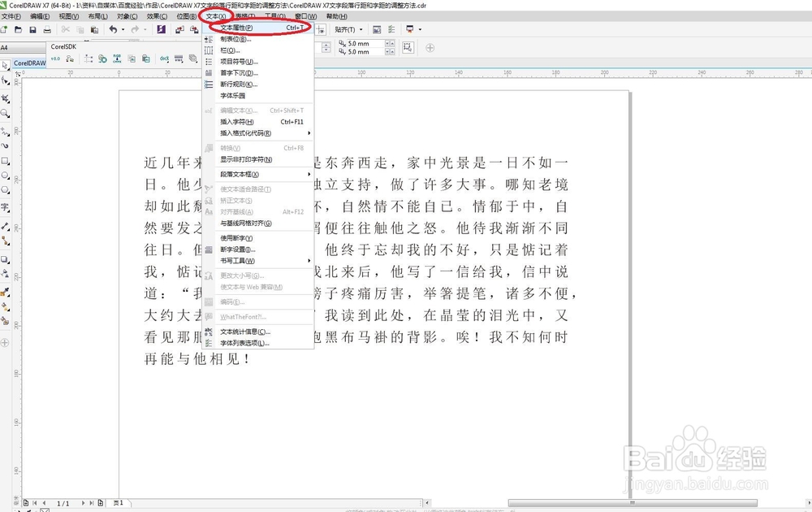Image resolution: width=812 pixels, height=512 pixels.
Task: Toggle 显示非打印字符(N) option
Action: pyautogui.click(x=259, y=159)
